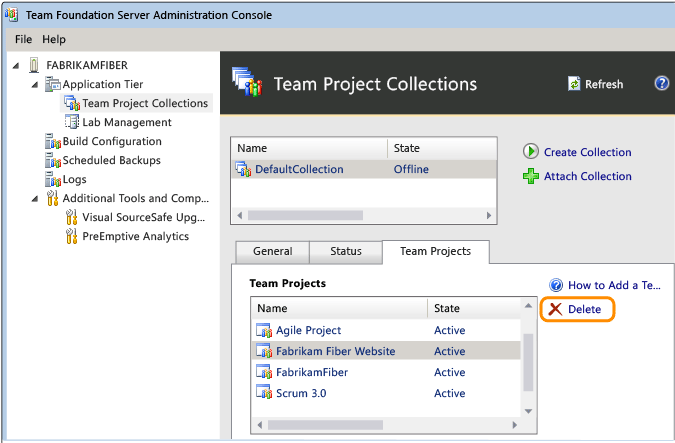
Task: Click the Offline state of DefaultCollection
Action: point(411,169)
